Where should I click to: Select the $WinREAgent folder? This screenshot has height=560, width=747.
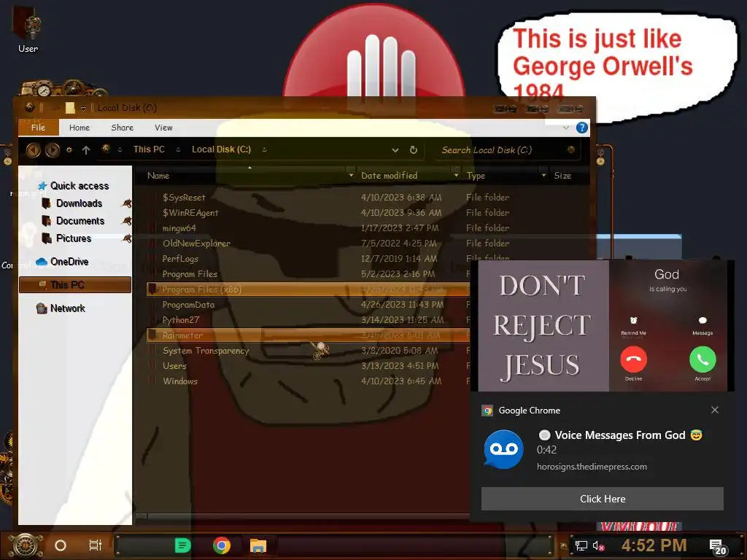tap(190, 212)
